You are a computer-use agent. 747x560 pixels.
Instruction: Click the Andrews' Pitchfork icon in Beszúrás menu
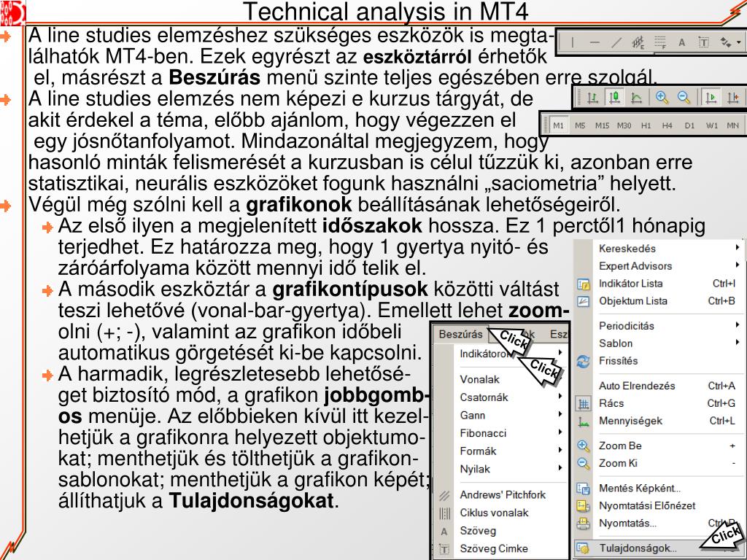(444, 496)
